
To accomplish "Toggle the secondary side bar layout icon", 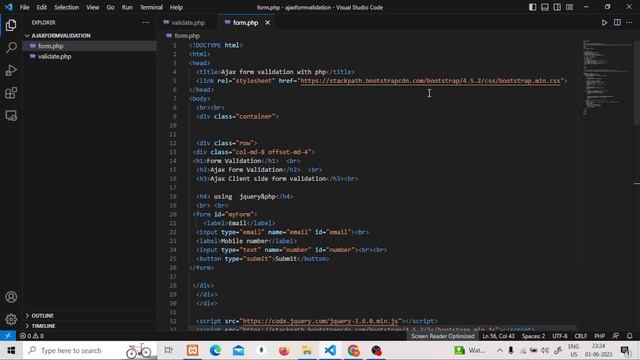I will [557, 7].
